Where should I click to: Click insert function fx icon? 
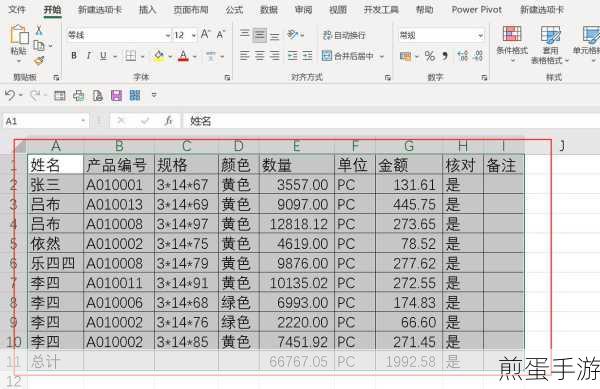click(168, 121)
